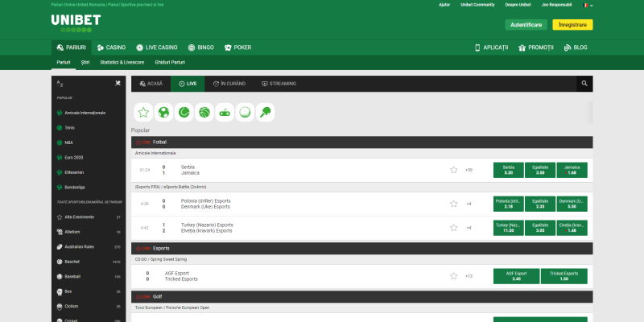
Task: Bet on Elveția (kravark) at 1.48
Action: tap(572, 228)
